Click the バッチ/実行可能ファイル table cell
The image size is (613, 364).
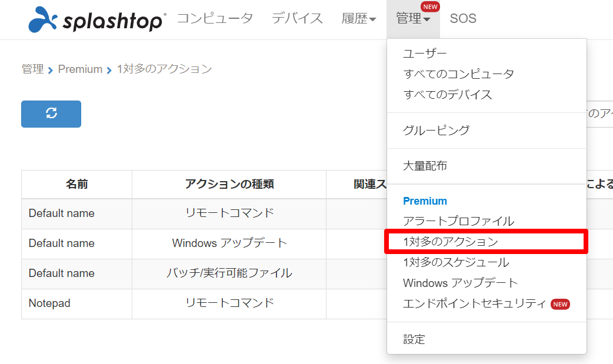click(229, 273)
